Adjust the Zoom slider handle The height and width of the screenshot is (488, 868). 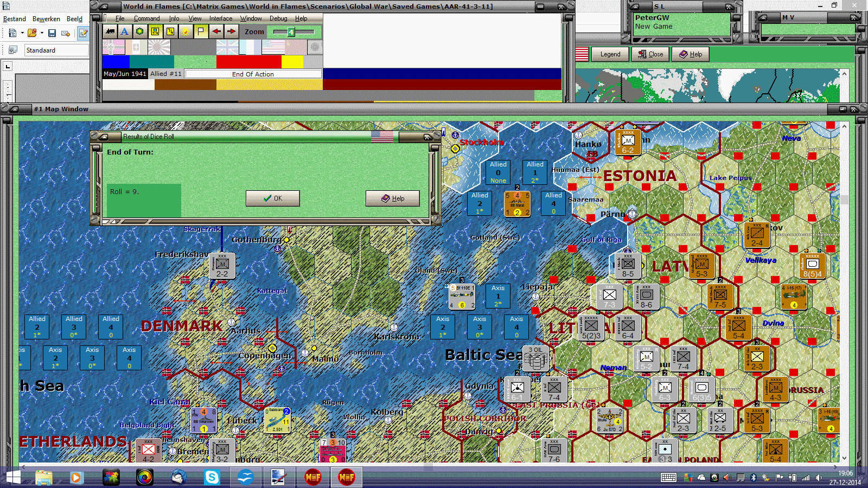click(x=291, y=32)
